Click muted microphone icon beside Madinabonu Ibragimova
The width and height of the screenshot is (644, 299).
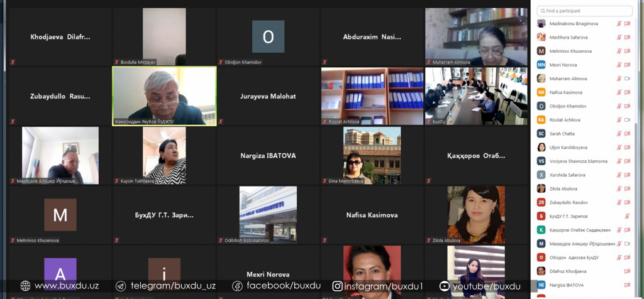pyautogui.click(x=619, y=23)
